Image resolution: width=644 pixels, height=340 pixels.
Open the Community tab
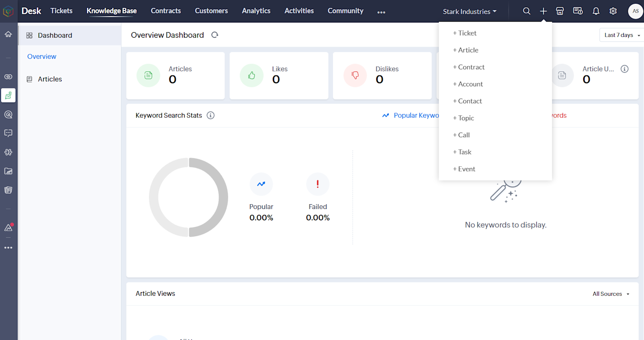(345, 11)
